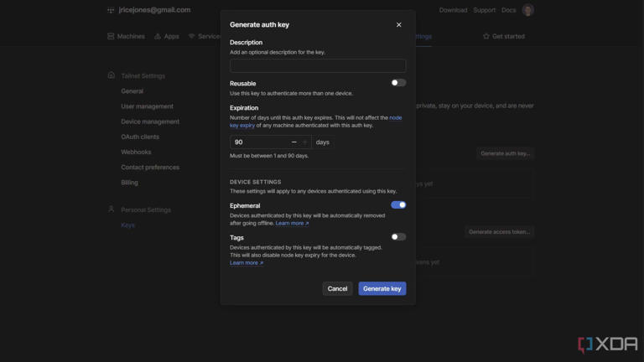Close the Generate auth key dialog
This screenshot has width=644, height=362.
pyautogui.click(x=398, y=25)
